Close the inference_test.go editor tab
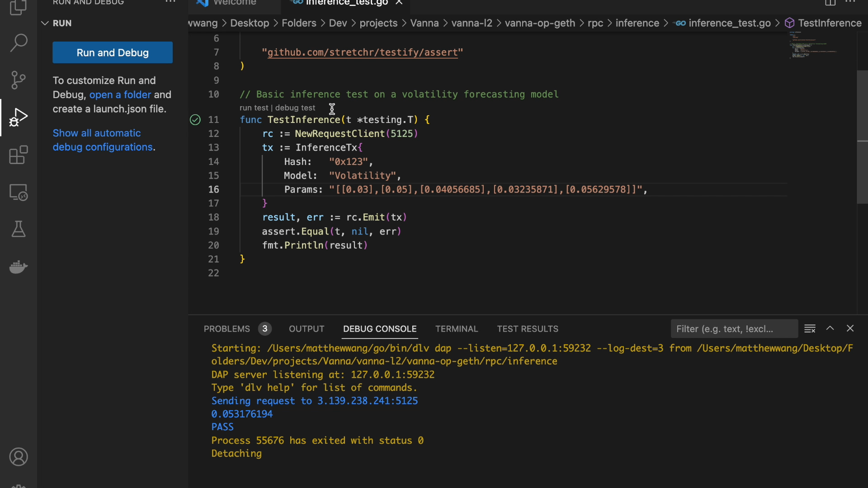Screen dimensions: 868x488 point(399,3)
